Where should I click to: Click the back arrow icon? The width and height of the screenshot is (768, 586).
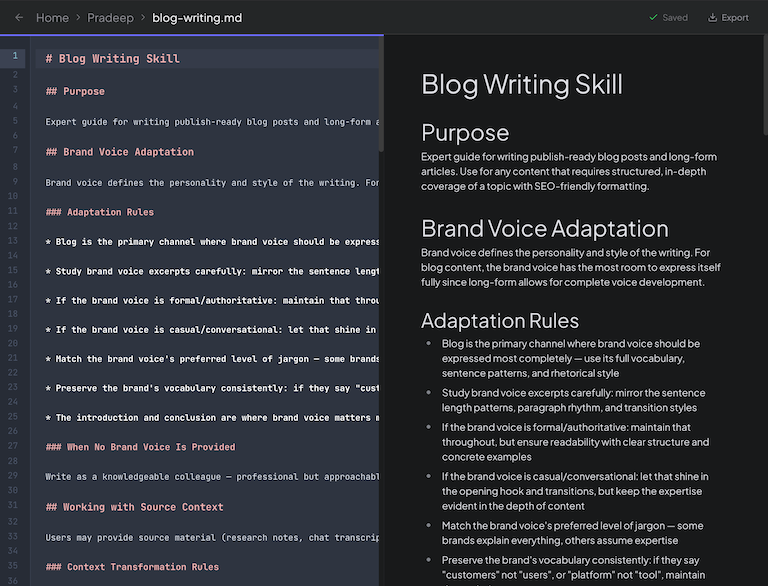pos(19,18)
